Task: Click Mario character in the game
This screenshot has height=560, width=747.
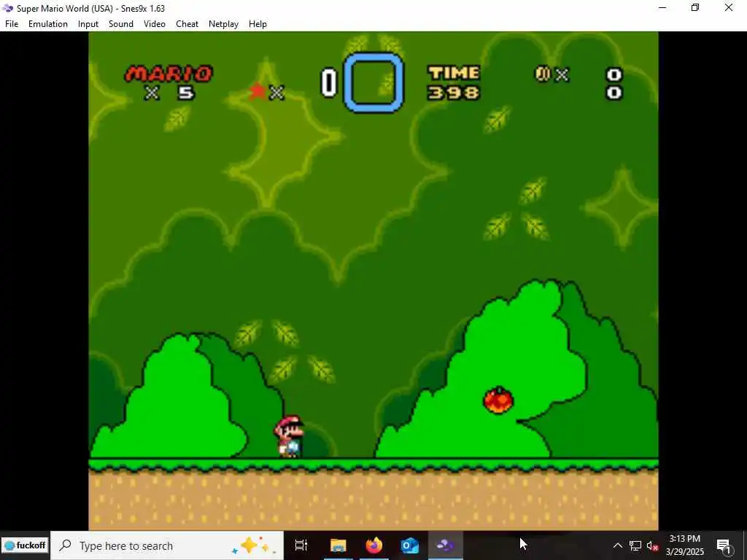Action: coord(289,436)
